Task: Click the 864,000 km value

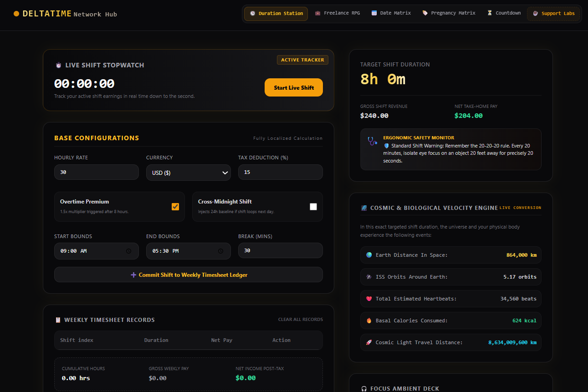Action: click(522, 255)
